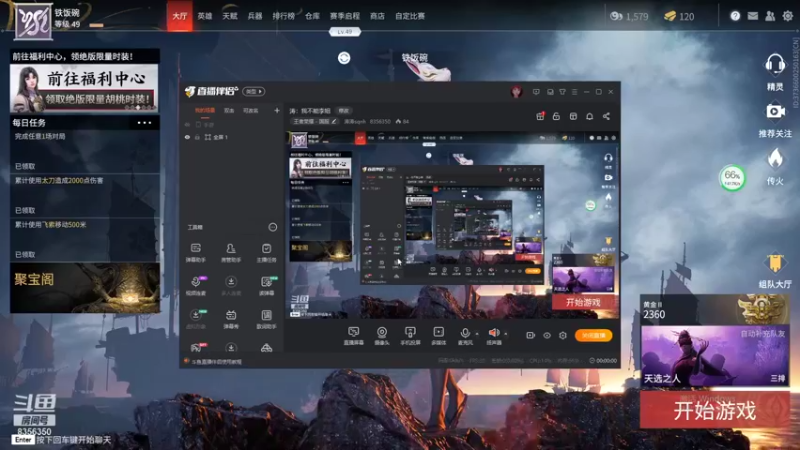Image resolution: width=800 pixels, height=450 pixels.
Task: Edit the 王者荣耀 category tag
Action: coord(314,121)
